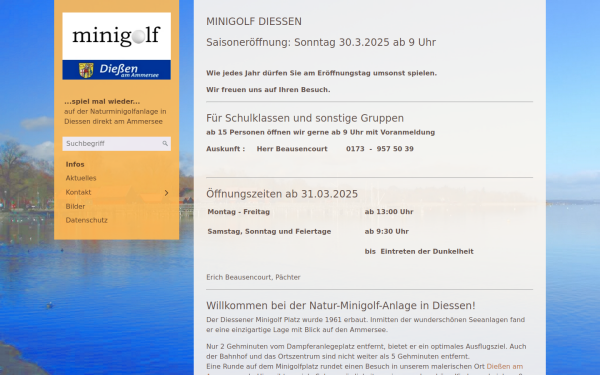Click the Montag - Freitag row label
The height and width of the screenshot is (375, 600).
239,212
